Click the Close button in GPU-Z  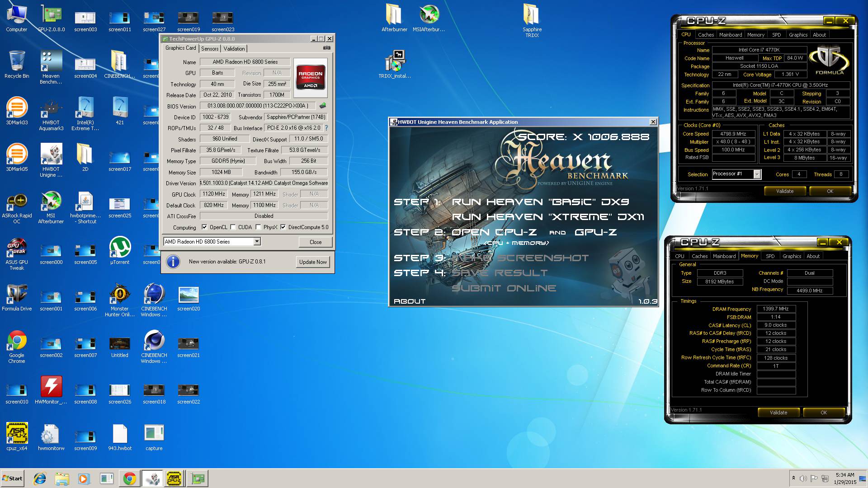tap(316, 242)
